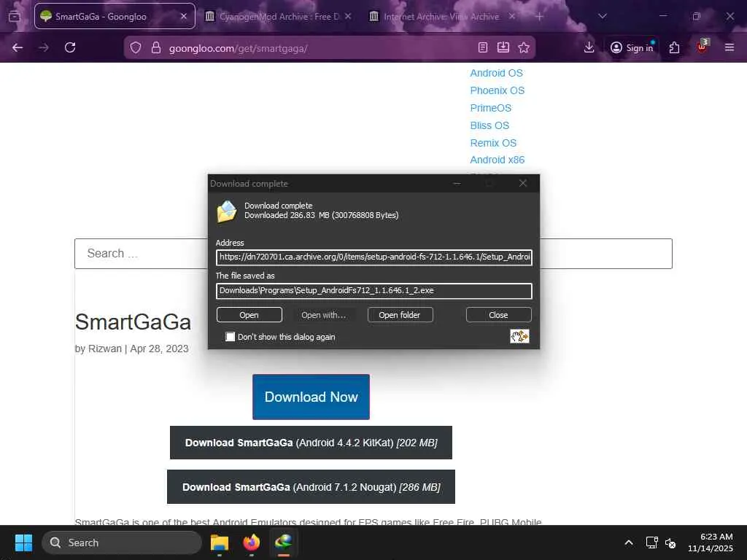Open a new browser tab
This screenshot has height=560, width=747.
pyautogui.click(x=539, y=16)
